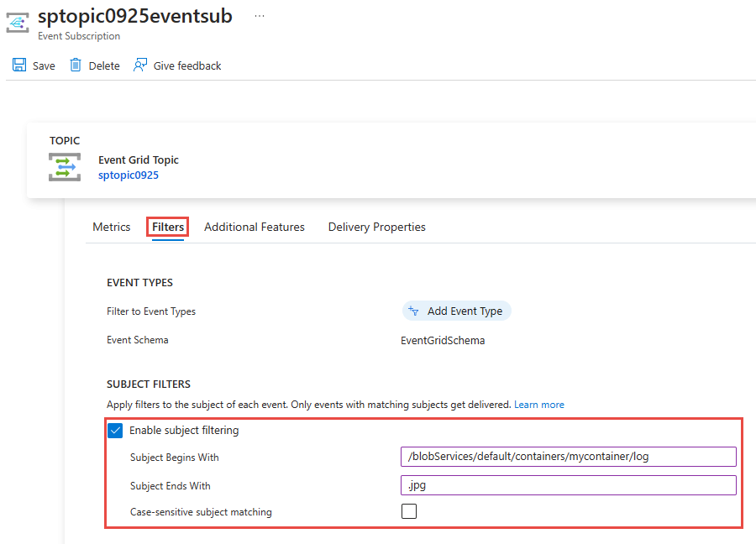Follow the Learn more link
This screenshot has width=756, height=544.
pos(539,405)
